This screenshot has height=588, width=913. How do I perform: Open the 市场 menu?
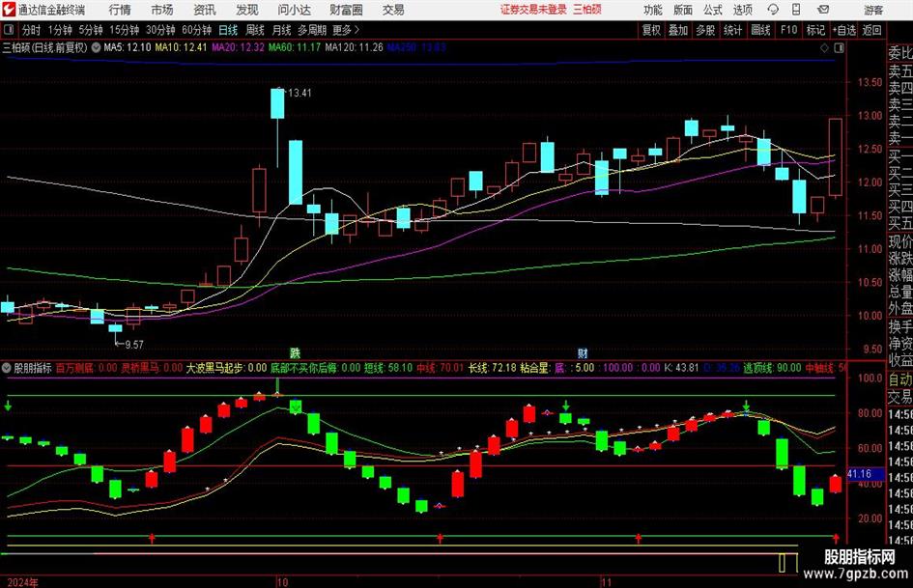click(162, 10)
